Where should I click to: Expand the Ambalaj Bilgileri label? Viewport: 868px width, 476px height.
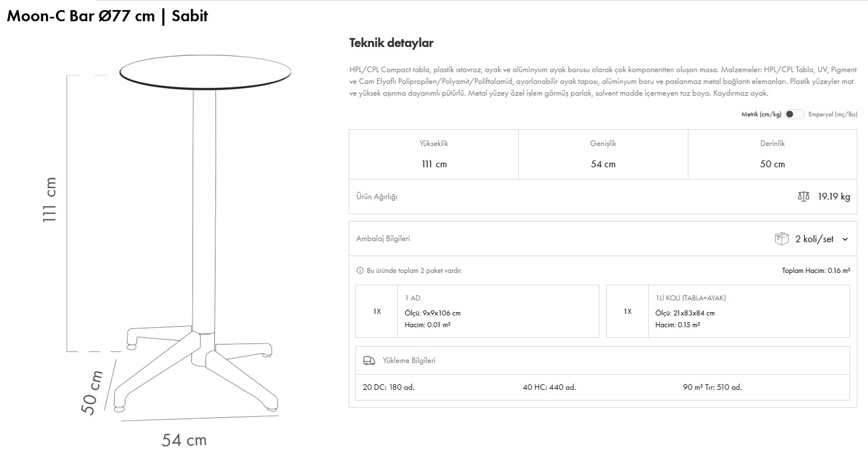point(383,239)
